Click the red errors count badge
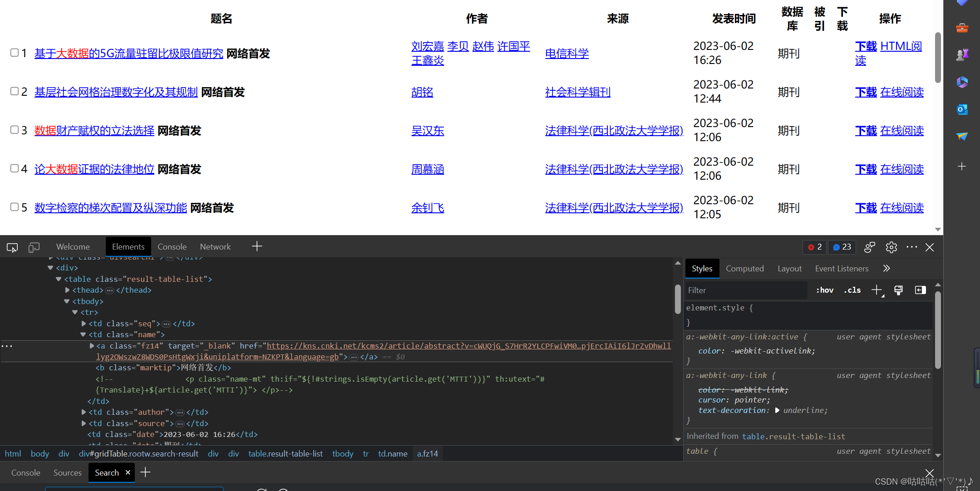This screenshot has height=491, width=980. point(815,247)
